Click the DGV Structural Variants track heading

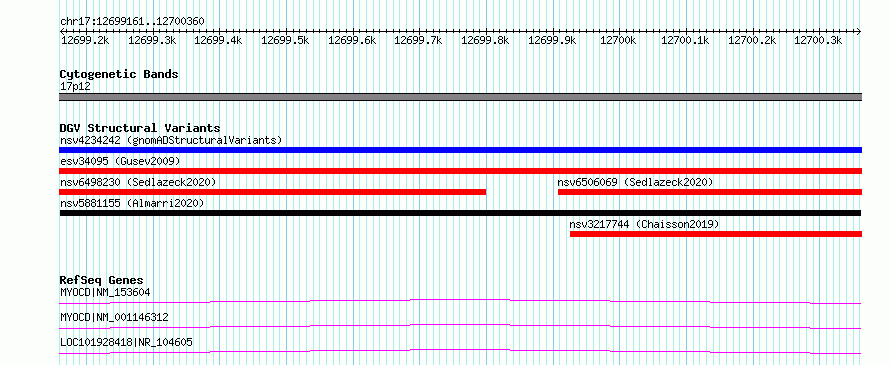(x=140, y=128)
